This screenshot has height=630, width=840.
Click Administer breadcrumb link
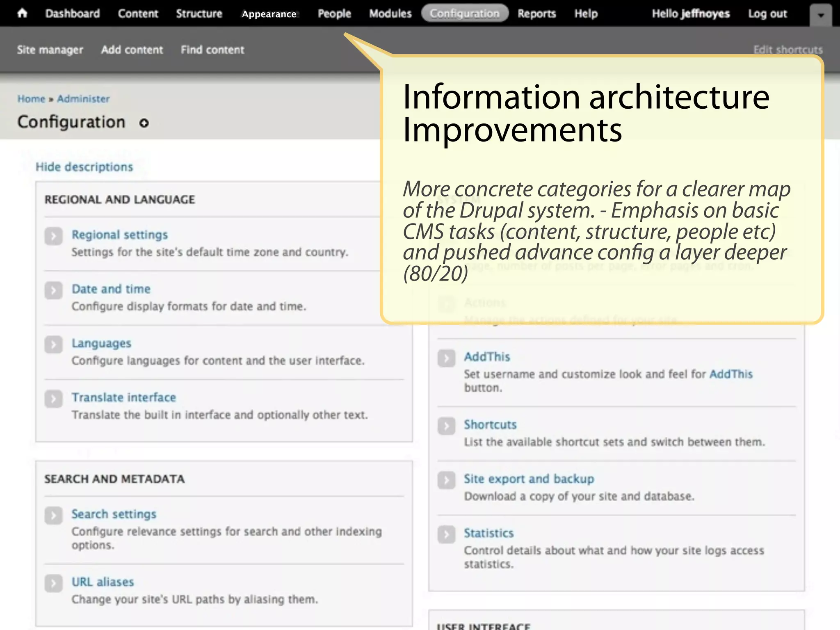tap(83, 99)
